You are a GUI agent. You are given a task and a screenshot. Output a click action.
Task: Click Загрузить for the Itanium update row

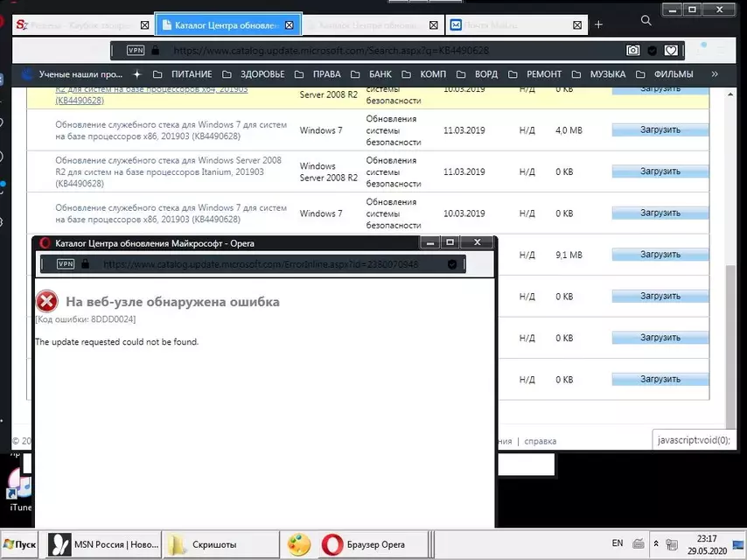(660, 171)
